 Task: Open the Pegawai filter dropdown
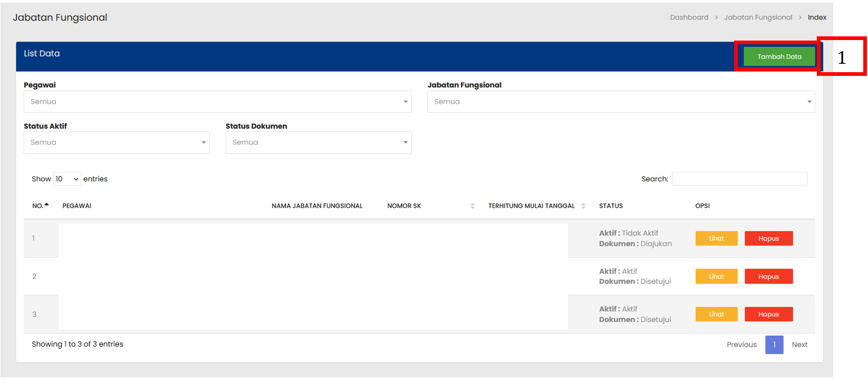(217, 102)
